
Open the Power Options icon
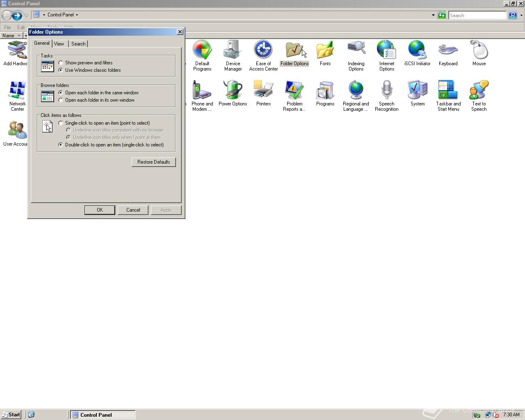point(233,94)
